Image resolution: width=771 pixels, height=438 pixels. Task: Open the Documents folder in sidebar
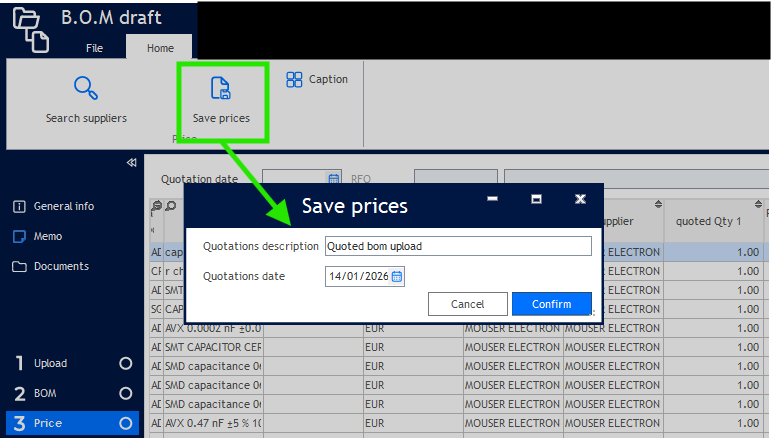(x=61, y=266)
